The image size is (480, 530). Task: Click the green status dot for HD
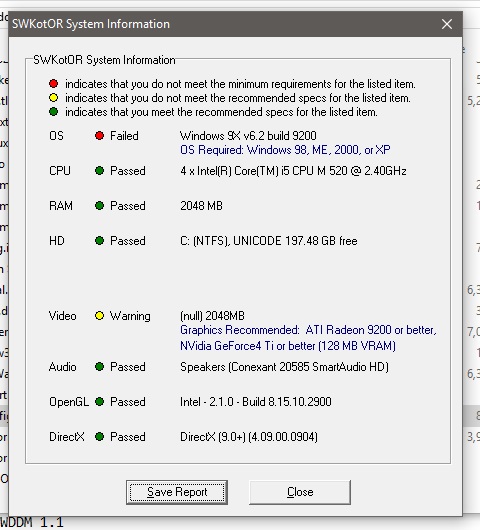click(x=99, y=241)
